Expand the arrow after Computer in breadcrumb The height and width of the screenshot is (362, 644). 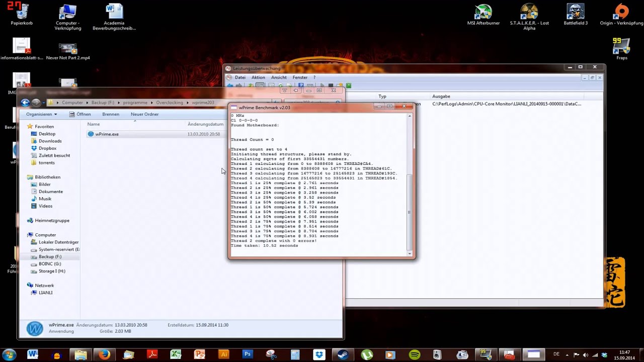tap(87, 103)
